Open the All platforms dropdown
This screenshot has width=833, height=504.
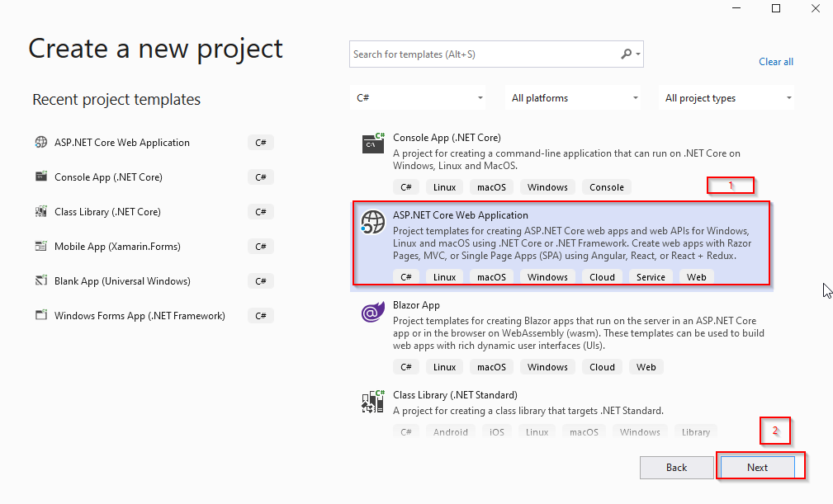(x=572, y=97)
